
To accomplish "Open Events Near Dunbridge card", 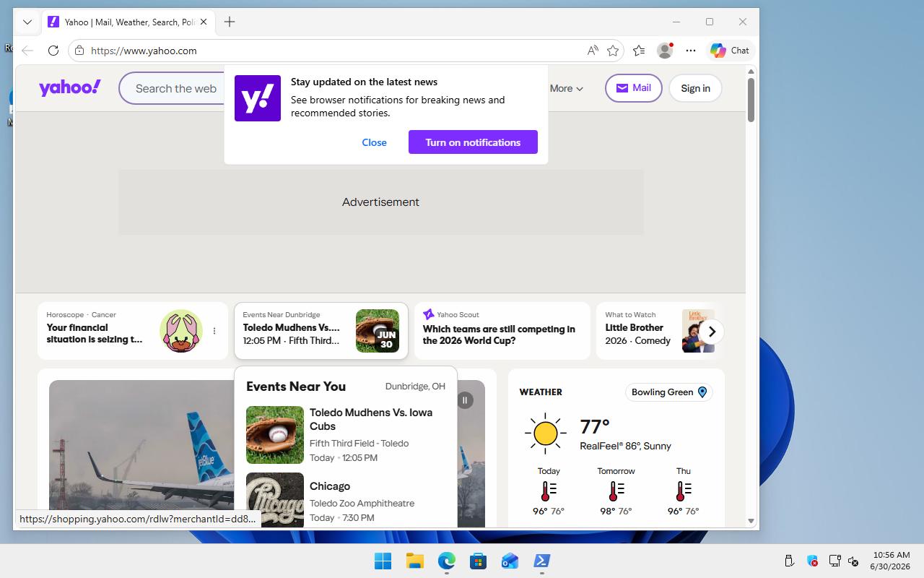I will [x=321, y=331].
